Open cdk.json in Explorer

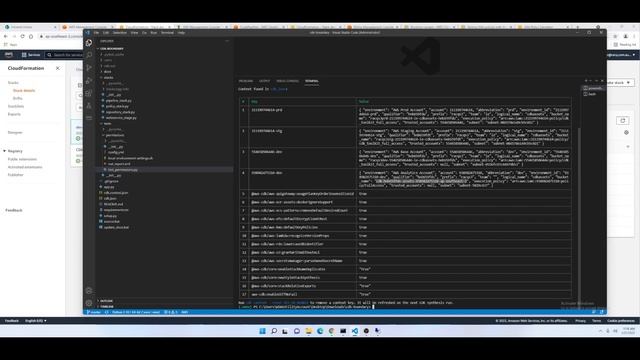tap(110, 198)
